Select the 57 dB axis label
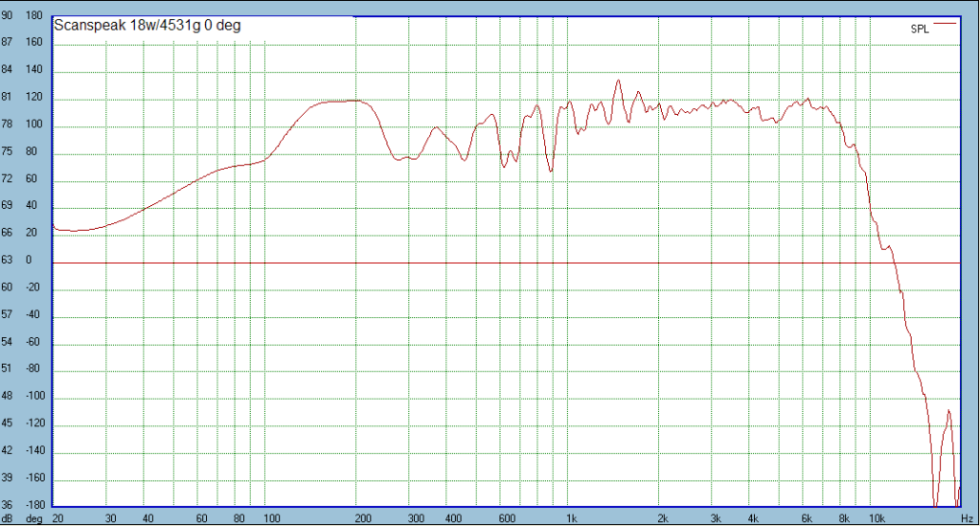 (x=7, y=314)
